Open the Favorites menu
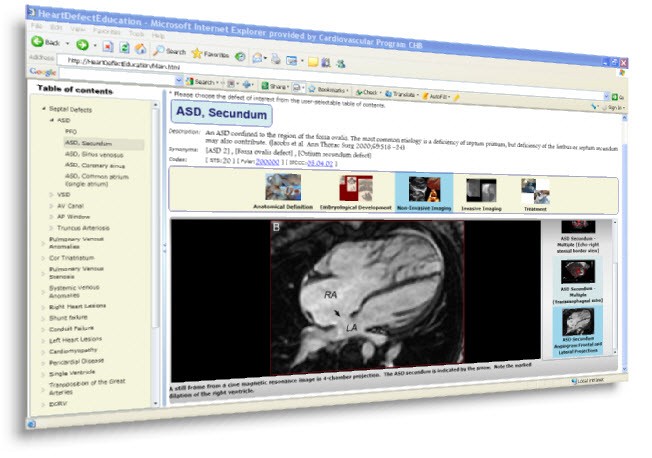The height and width of the screenshot is (458, 652). (x=106, y=31)
